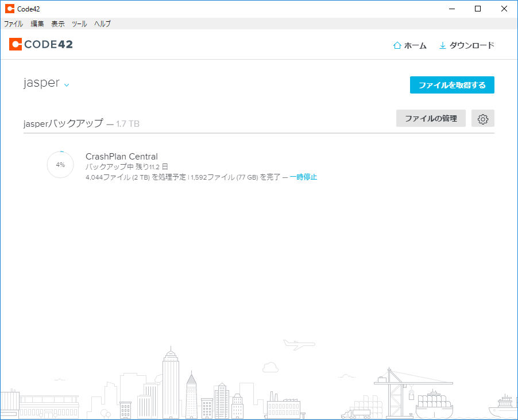The image size is (518, 420).
Task: Maximize the Code42 window
Action: [x=478, y=9]
